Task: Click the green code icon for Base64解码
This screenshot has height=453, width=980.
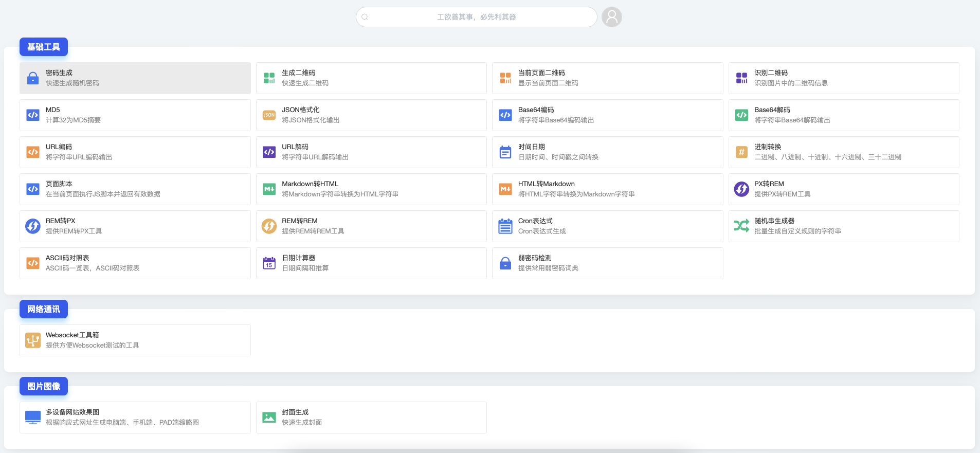Action: tap(741, 115)
